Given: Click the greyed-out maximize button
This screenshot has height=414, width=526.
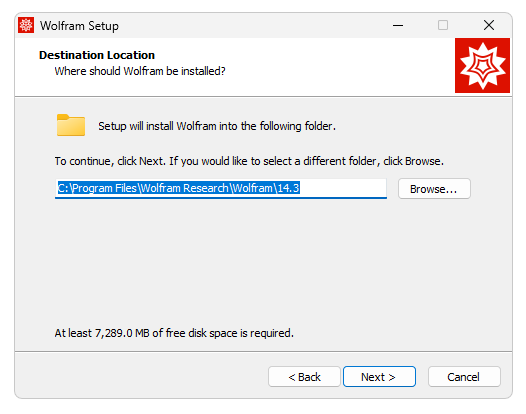Looking at the screenshot, I should [x=443, y=25].
